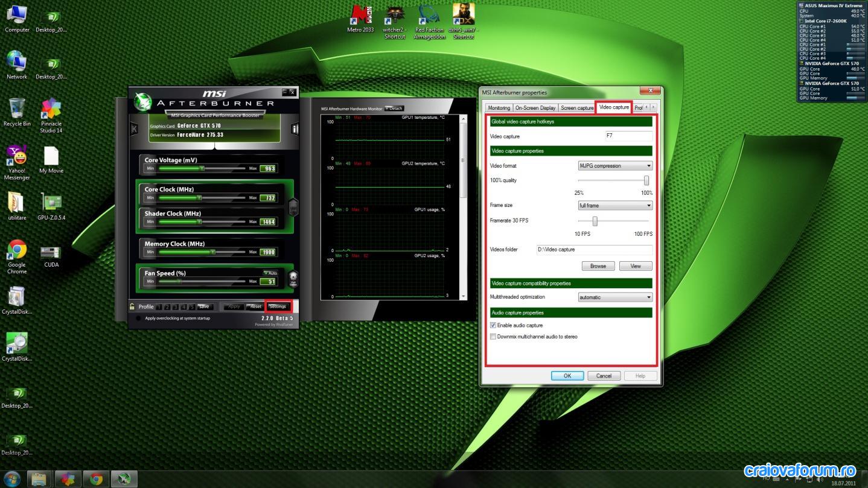Open the Windows Start menu
Screen dimensions: 868x488
11,480
